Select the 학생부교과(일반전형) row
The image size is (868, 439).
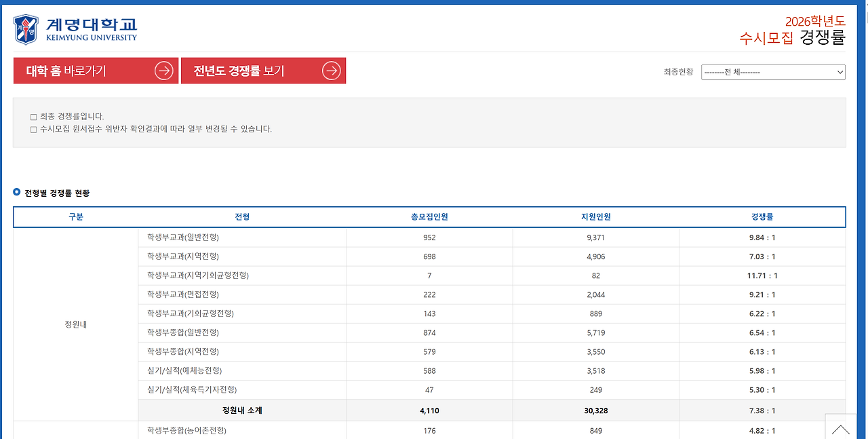pos(492,237)
